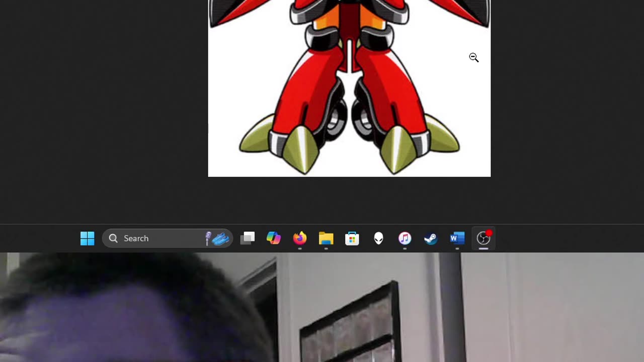Open Task View on the taskbar
This screenshot has width=644, height=362.
pyautogui.click(x=248, y=238)
